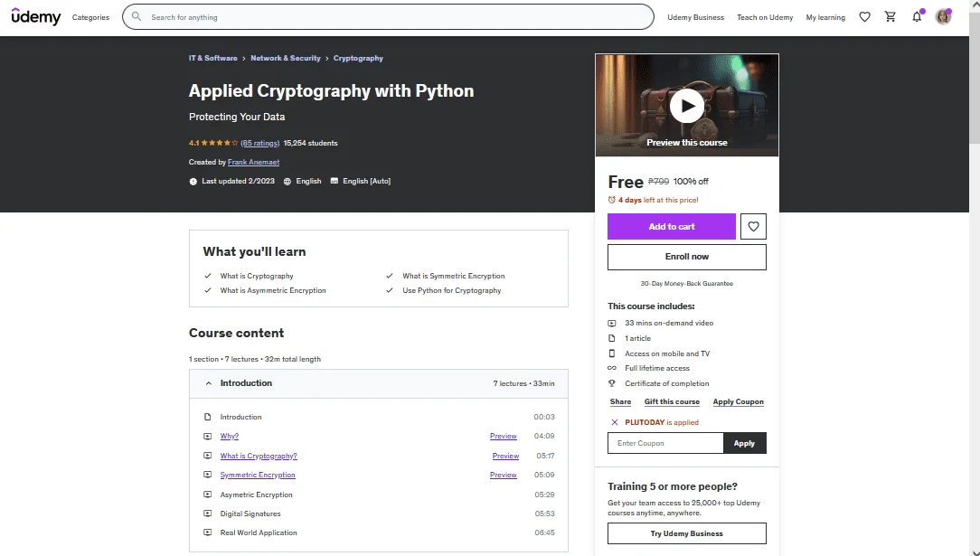Image resolution: width=980 pixels, height=556 pixels.
Task: Open What is Cryptography? lecture link
Action: (259, 456)
